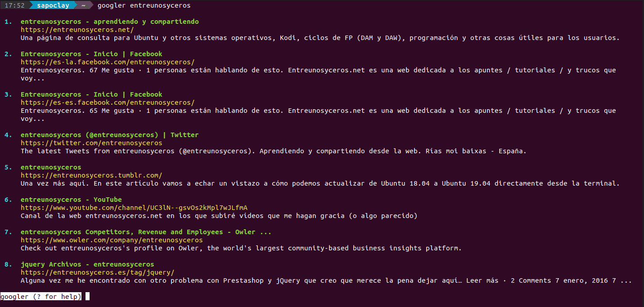Open the https://entreunosyceros.net/ URL
644x307 pixels.
pyautogui.click(x=77, y=30)
